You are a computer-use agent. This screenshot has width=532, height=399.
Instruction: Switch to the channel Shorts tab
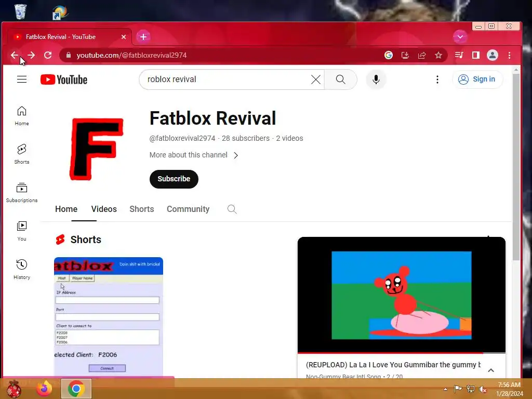(142, 209)
